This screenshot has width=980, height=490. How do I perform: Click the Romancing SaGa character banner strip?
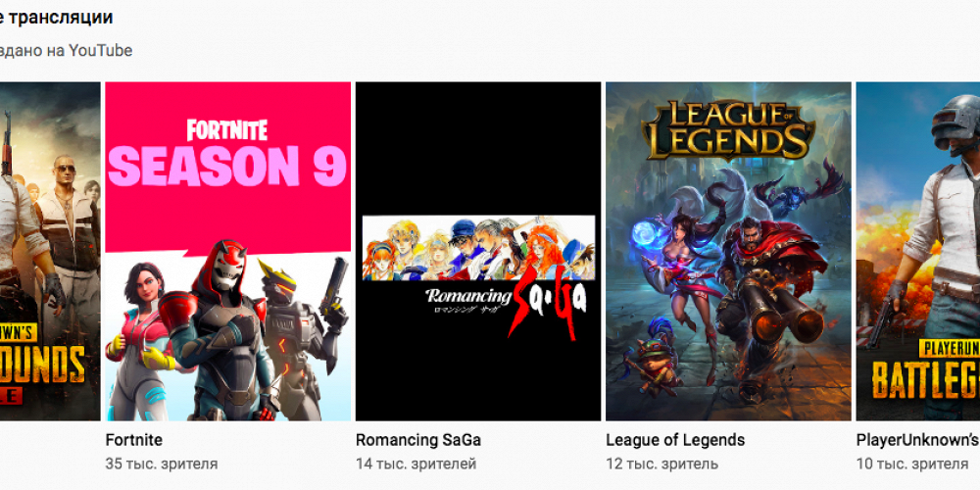coord(478,248)
